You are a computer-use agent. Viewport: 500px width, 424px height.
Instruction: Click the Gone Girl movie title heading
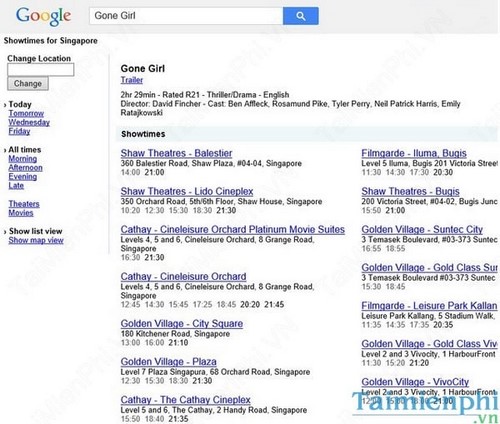click(x=143, y=68)
